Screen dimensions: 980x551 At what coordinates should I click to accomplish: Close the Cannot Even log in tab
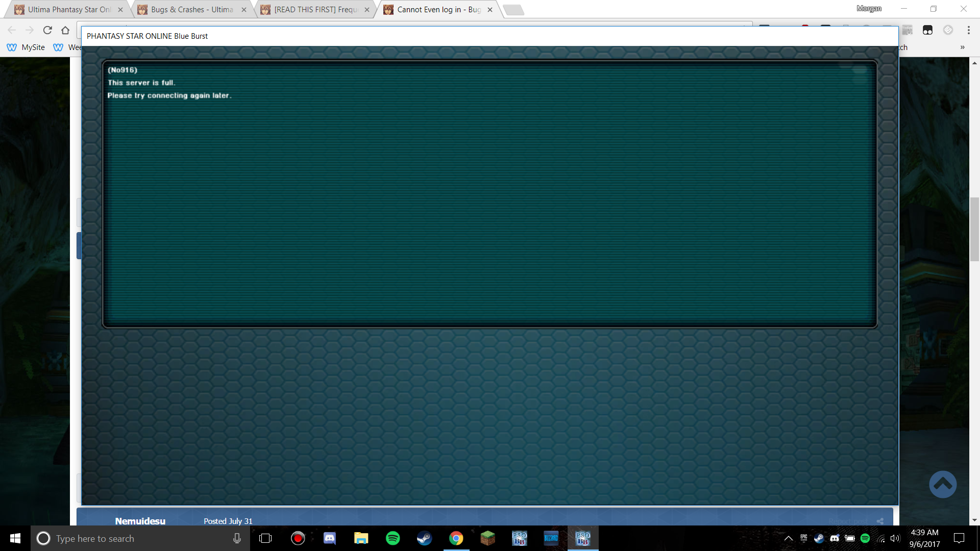(490, 10)
